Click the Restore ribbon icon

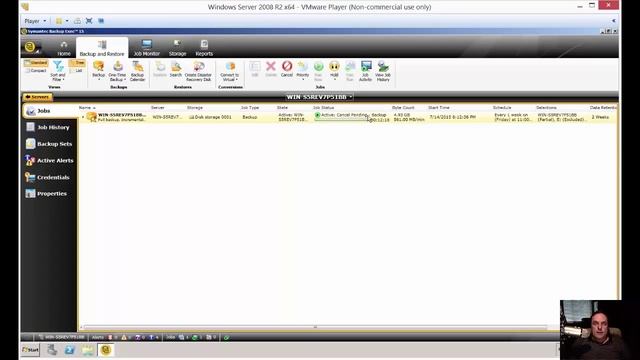click(x=160, y=69)
